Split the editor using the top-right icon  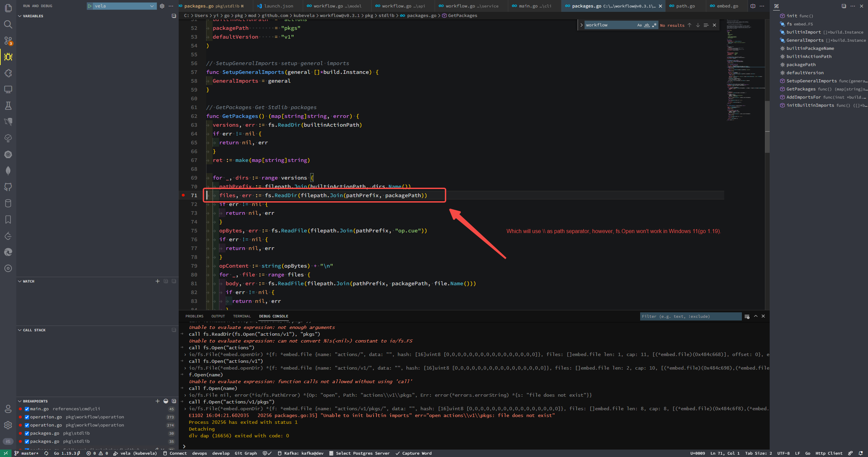[752, 6]
